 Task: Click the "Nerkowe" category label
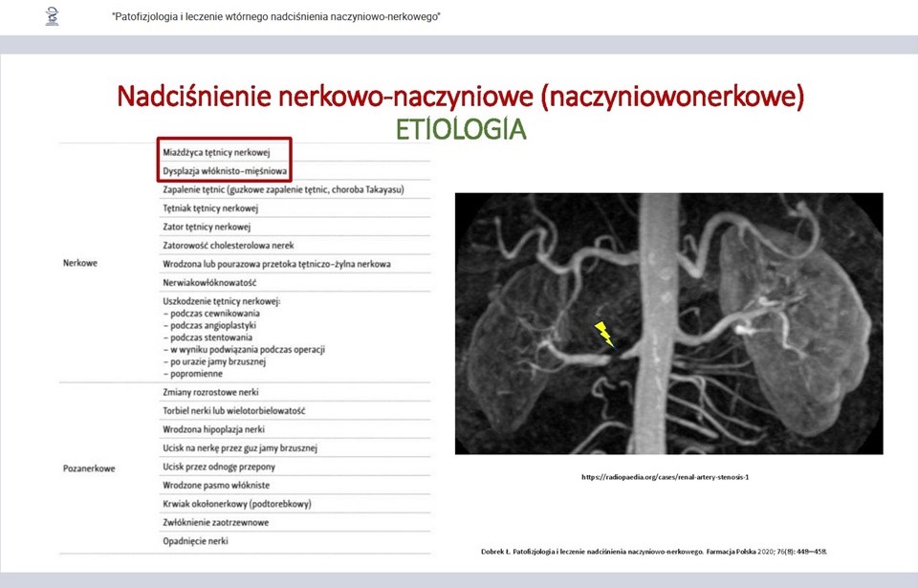pos(80,263)
